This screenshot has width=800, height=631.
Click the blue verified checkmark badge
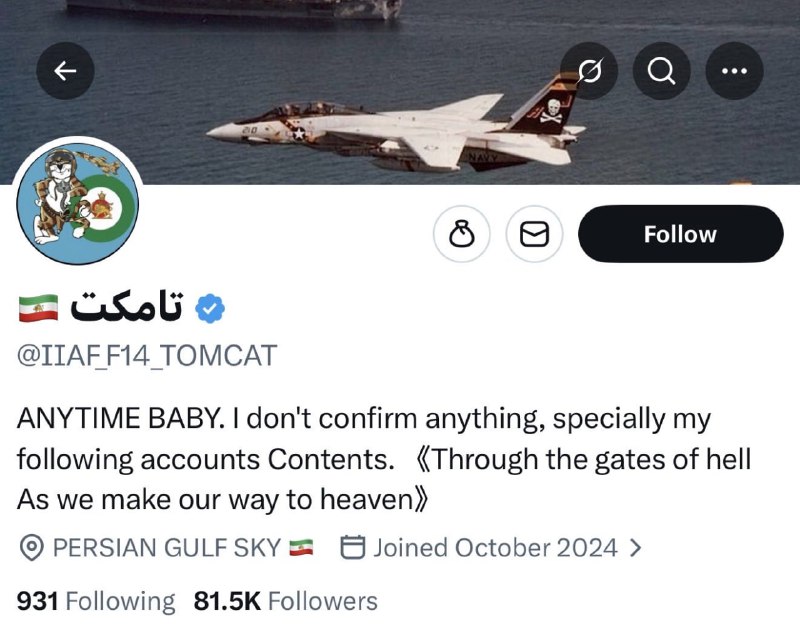209,309
